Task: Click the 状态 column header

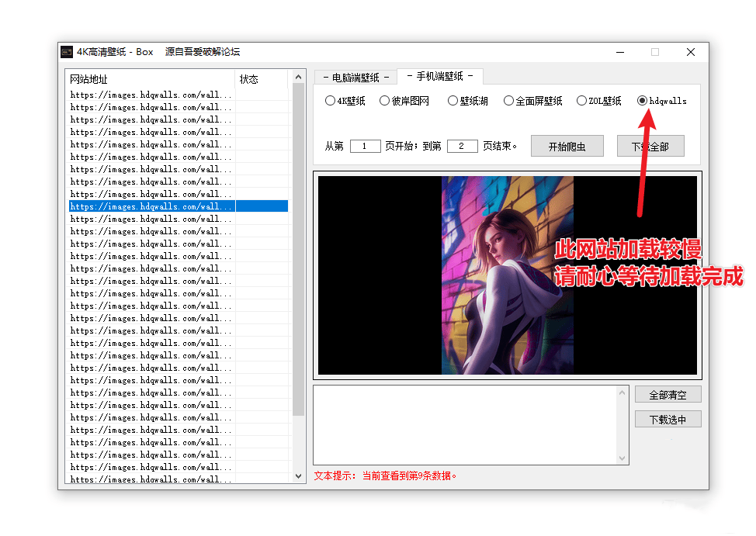Action: [x=262, y=79]
